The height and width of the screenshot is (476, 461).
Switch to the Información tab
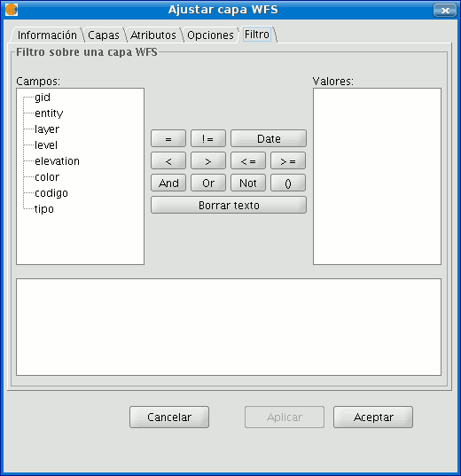(x=47, y=35)
